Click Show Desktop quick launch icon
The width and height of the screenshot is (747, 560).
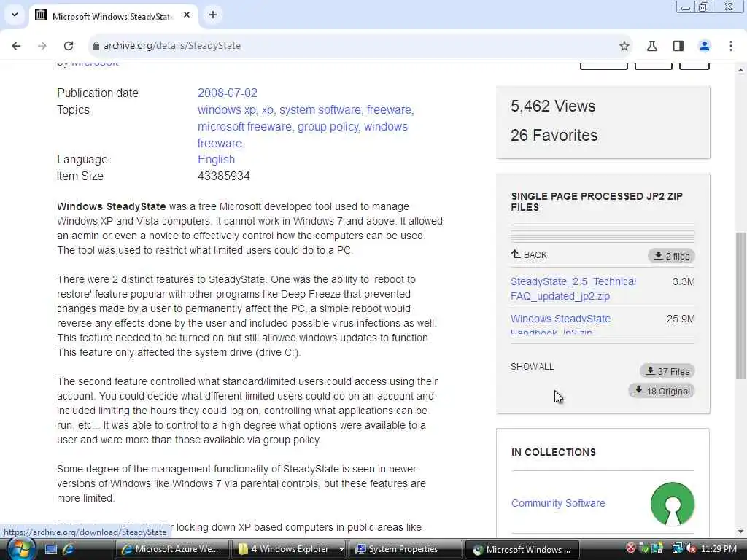pos(51,549)
